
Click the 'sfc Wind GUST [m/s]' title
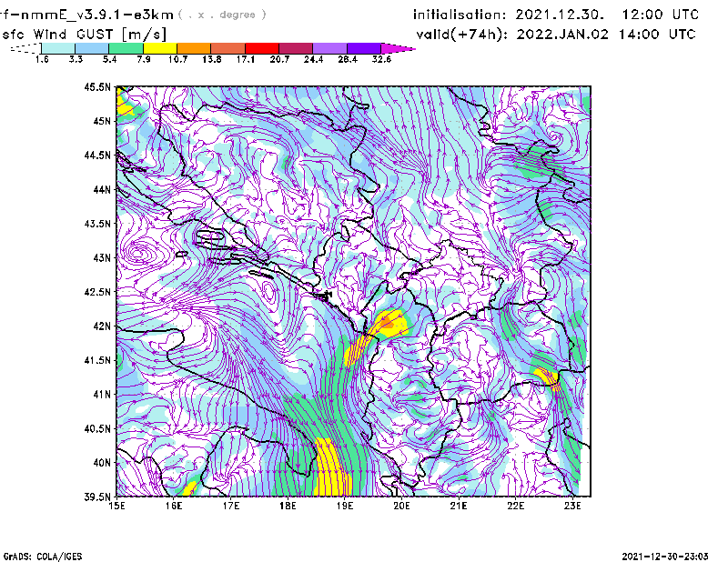(x=84, y=35)
